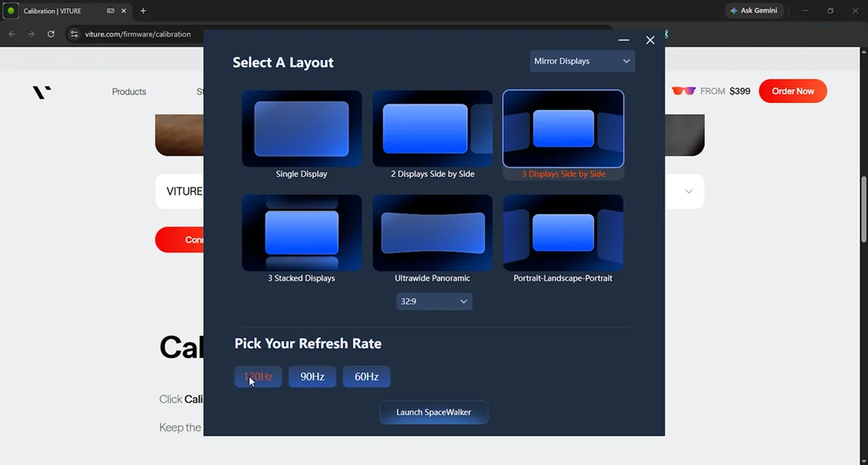Screen dimensions: 868x465
Task: Click the red Order Now button
Action: click(793, 91)
